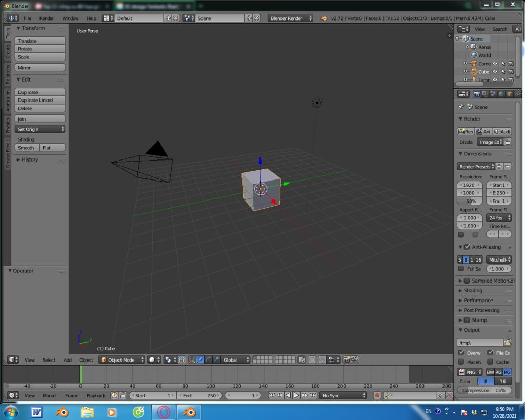Remove a render preset with minus button

pyautogui.click(x=508, y=167)
